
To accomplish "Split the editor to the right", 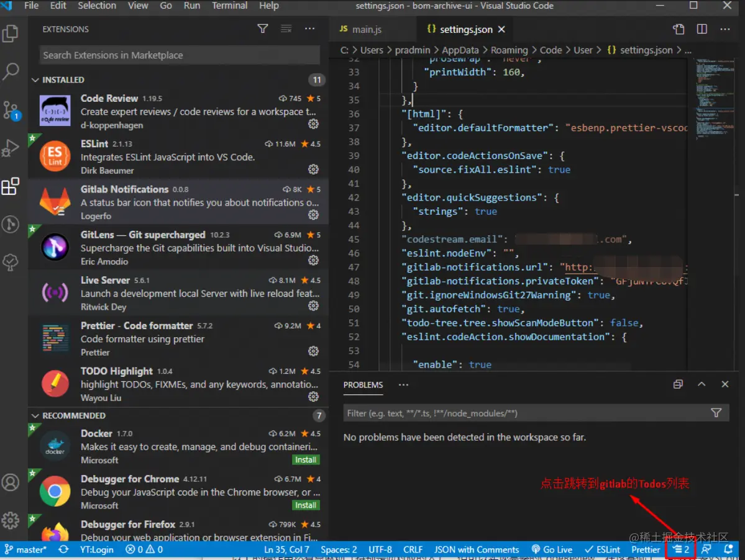I will click(x=702, y=29).
